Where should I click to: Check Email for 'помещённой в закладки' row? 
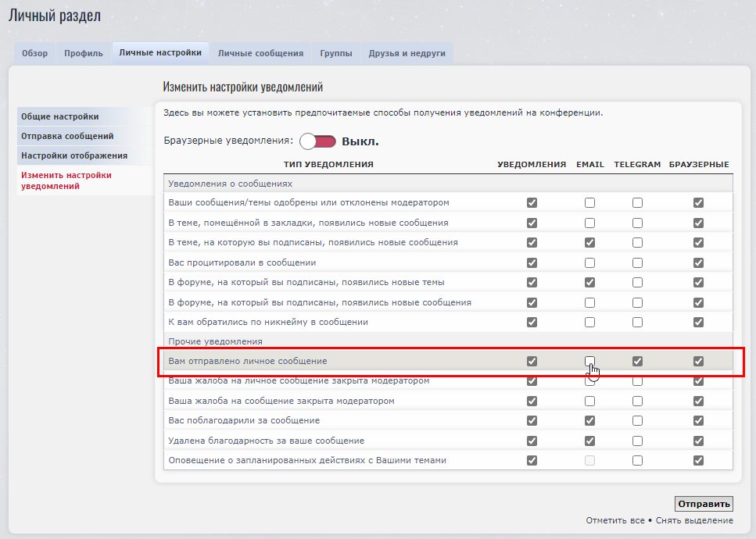point(589,223)
